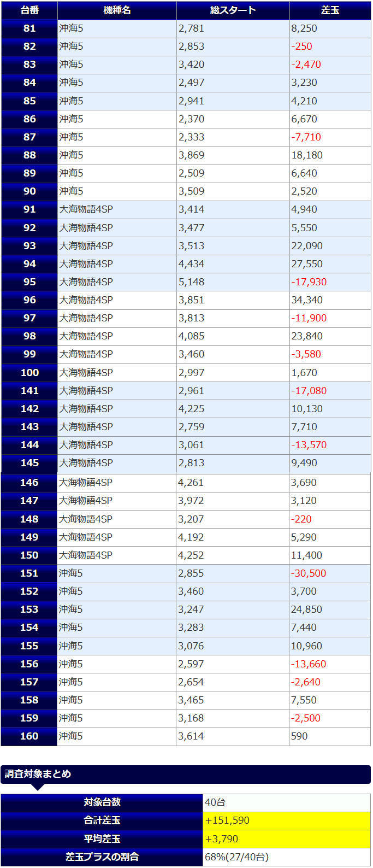The image size is (373, 868).
Task: Select machine number 160 cell
Action: (x=29, y=736)
